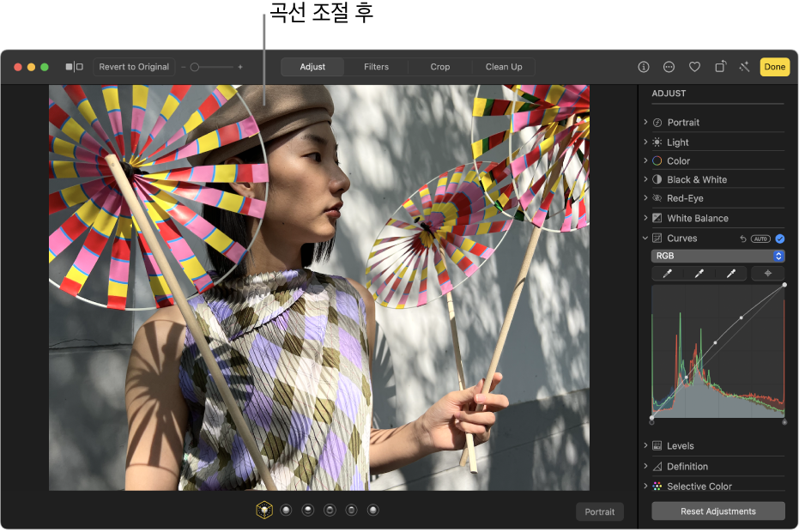Click the Info icon in toolbar
This screenshot has height=532, width=799.
pos(644,67)
